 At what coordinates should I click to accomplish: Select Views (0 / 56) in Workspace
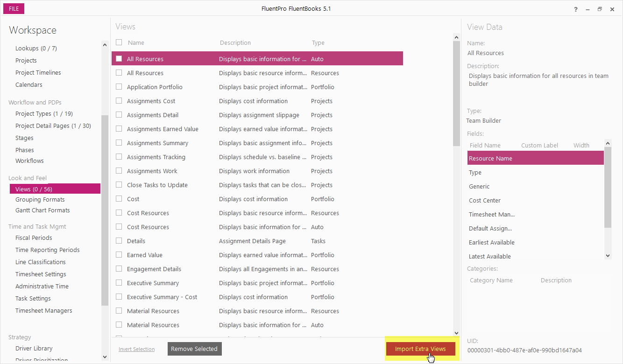[x=55, y=189]
